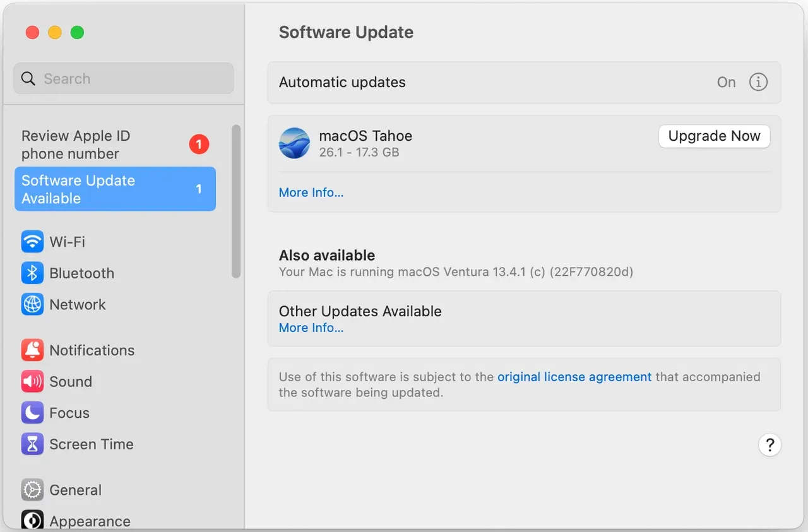Click the macOS Tahoe installer icon
This screenshot has height=532, width=808.
pos(294,143)
